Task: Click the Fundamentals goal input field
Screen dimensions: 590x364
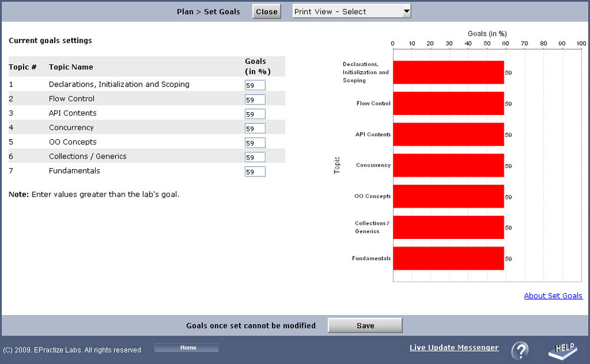Action: click(255, 172)
